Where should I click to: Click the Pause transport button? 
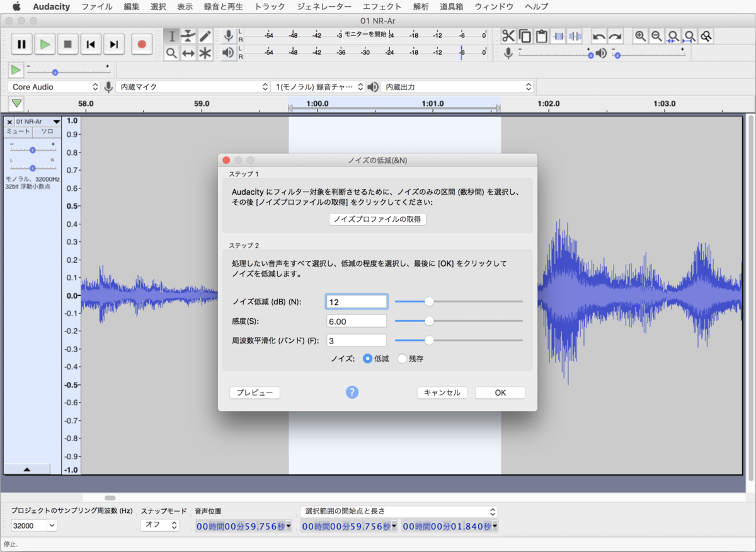21,44
